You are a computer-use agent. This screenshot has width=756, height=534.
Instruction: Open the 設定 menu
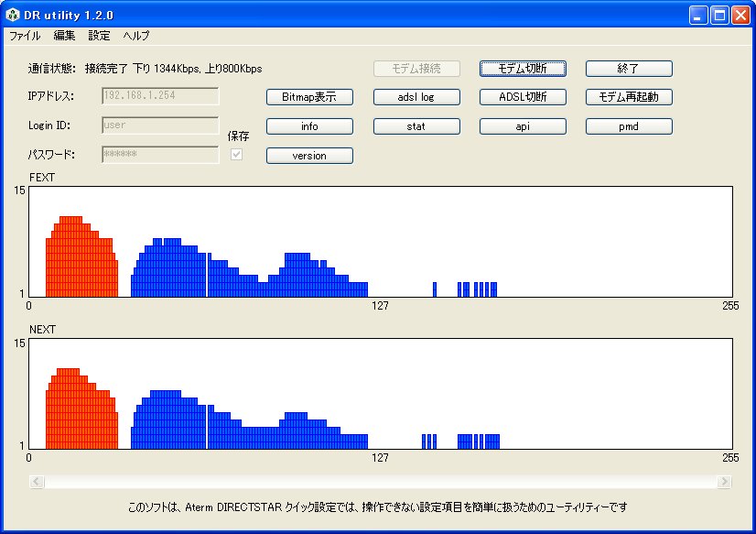pyautogui.click(x=99, y=36)
